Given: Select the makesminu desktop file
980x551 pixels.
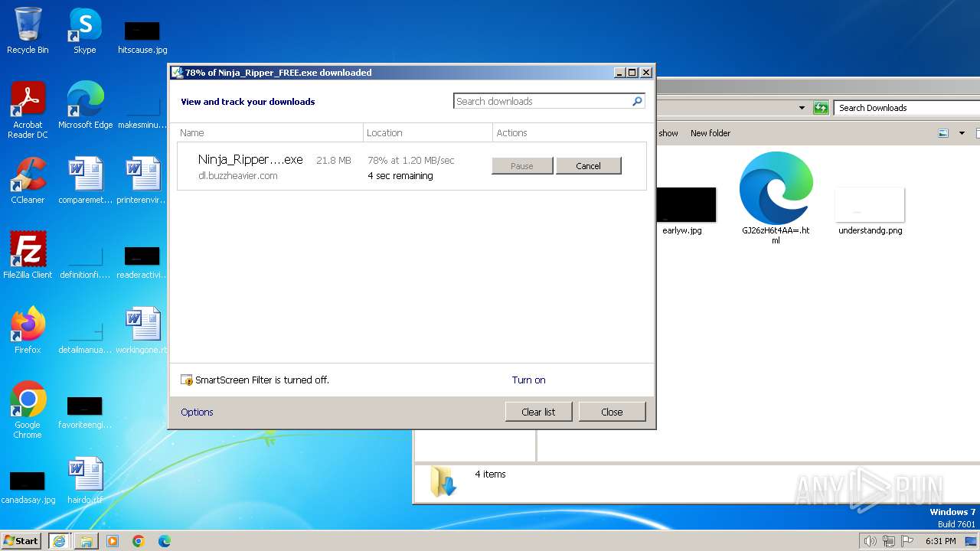Looking at the screenshot, I should (x=142, y=112).
